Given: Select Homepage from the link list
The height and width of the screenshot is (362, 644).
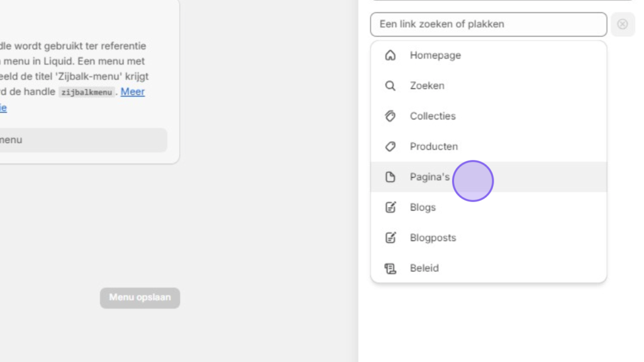Looking at the screenshot, I should tap(488, 55).
